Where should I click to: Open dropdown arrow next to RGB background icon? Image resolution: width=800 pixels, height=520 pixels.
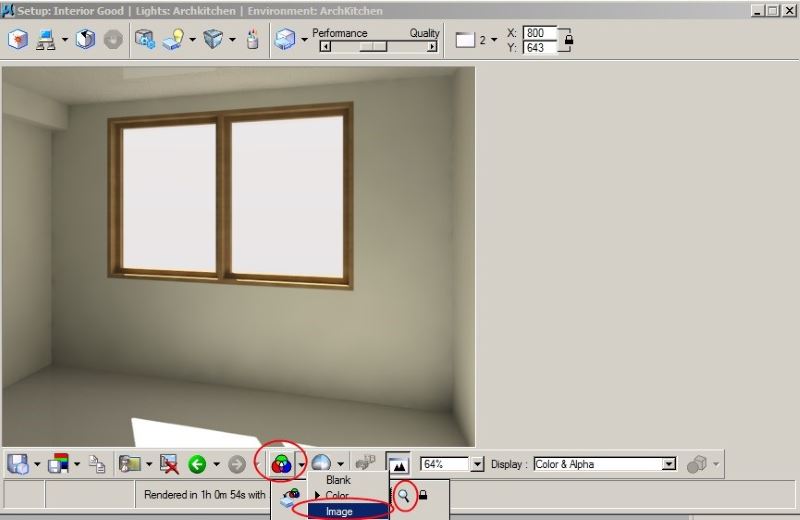tap(301, 464)
